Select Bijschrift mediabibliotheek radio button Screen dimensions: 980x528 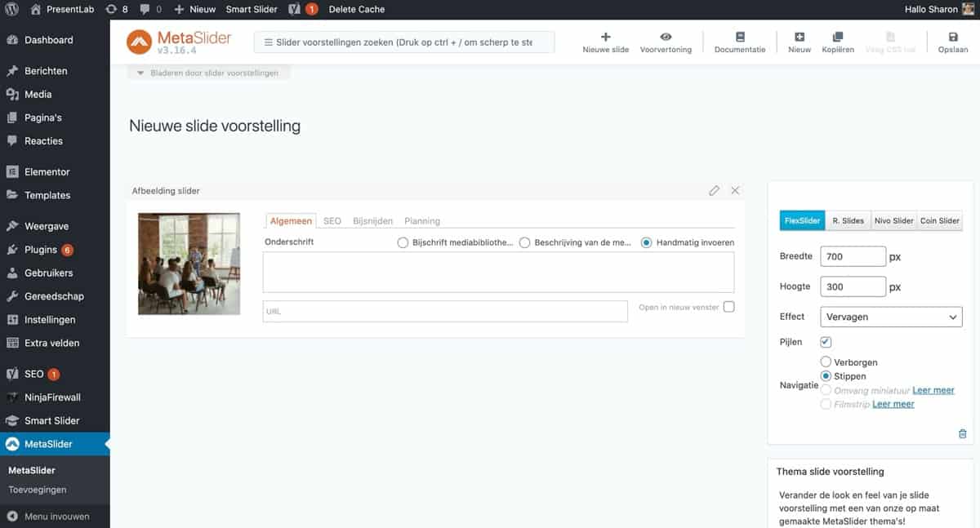402,242
